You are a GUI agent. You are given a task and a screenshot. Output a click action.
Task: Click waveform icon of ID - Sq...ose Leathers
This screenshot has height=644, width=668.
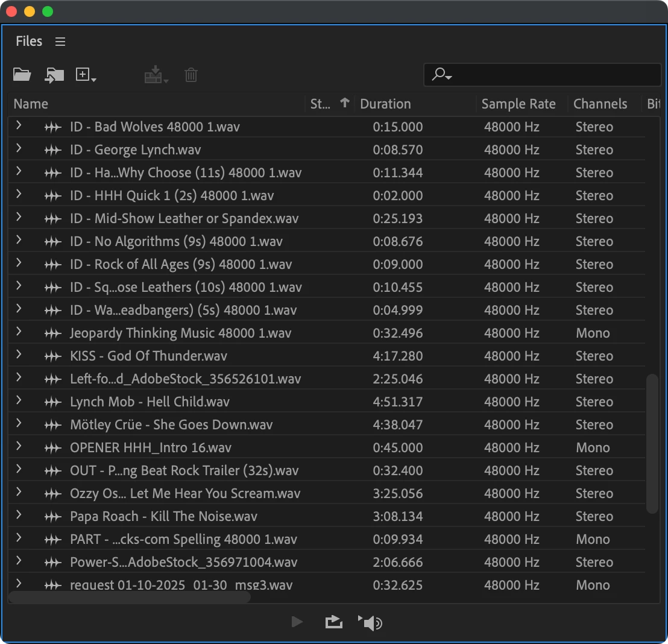click(53, 288)
